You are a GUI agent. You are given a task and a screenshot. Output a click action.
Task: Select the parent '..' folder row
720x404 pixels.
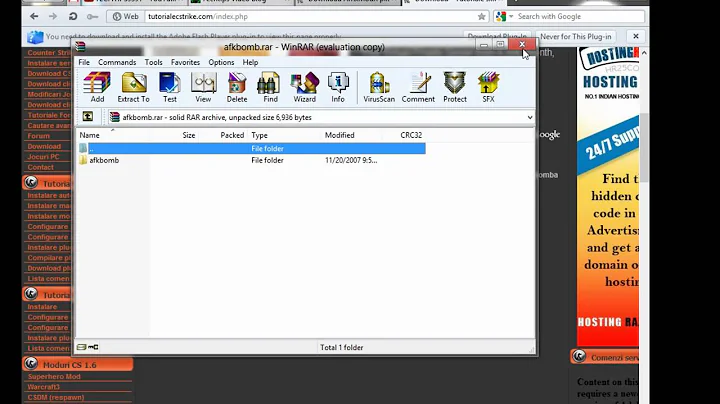pyautogui.click(x=251, y=148)
